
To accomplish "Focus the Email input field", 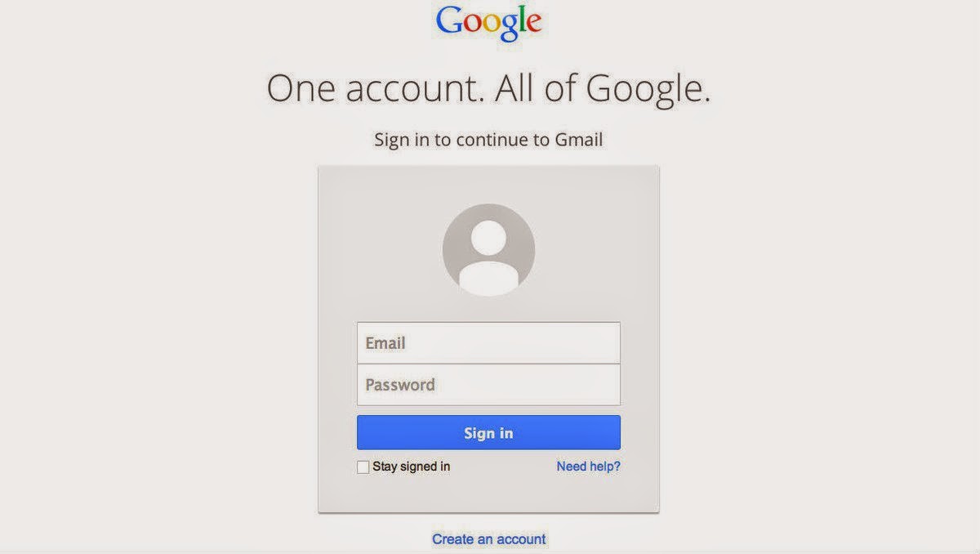I will point(488,343).
